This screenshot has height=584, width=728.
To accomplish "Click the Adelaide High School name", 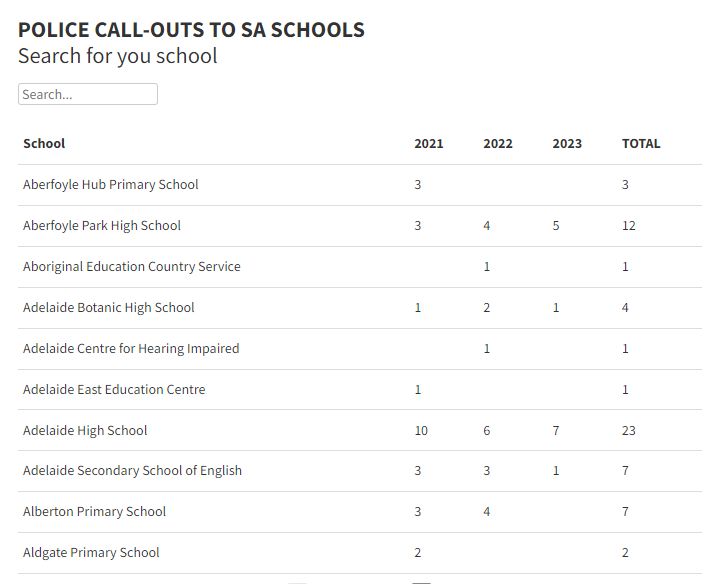I will pyautogui.click(x=85, y=430).
